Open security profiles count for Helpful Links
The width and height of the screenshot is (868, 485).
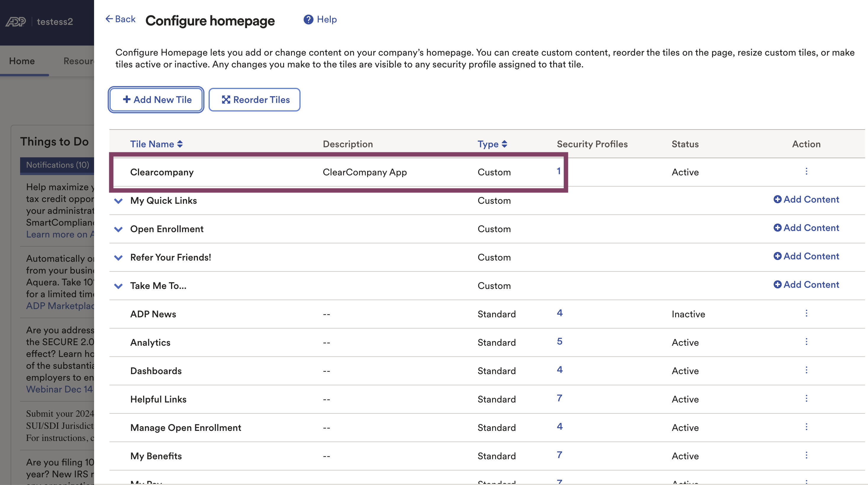(560, 398)
